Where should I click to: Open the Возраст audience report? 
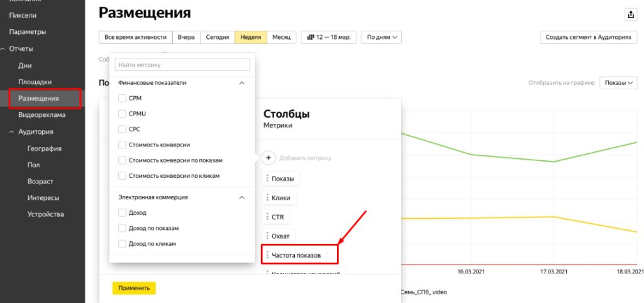point(40,182)
